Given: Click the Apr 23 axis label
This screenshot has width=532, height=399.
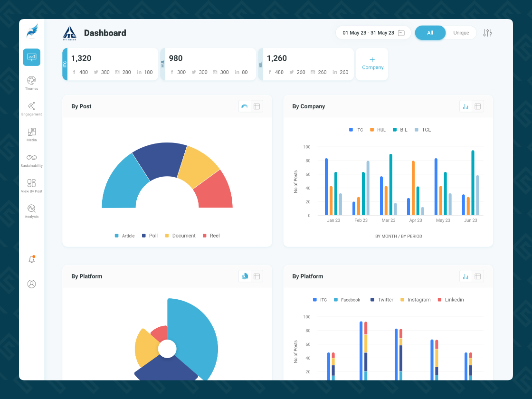Looking at the screenshot, I should pyautogui.click(x=416, y=220).
